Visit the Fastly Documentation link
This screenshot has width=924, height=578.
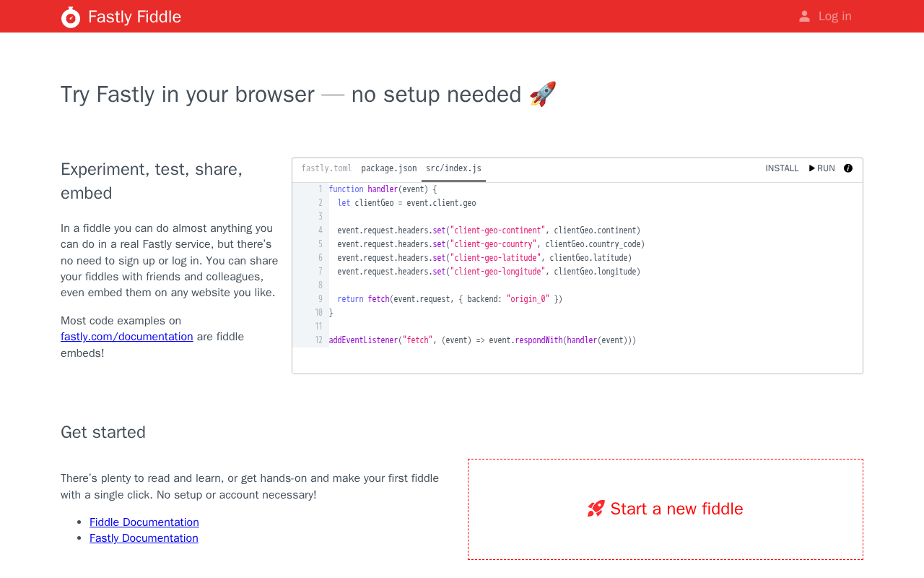[144, 538]
